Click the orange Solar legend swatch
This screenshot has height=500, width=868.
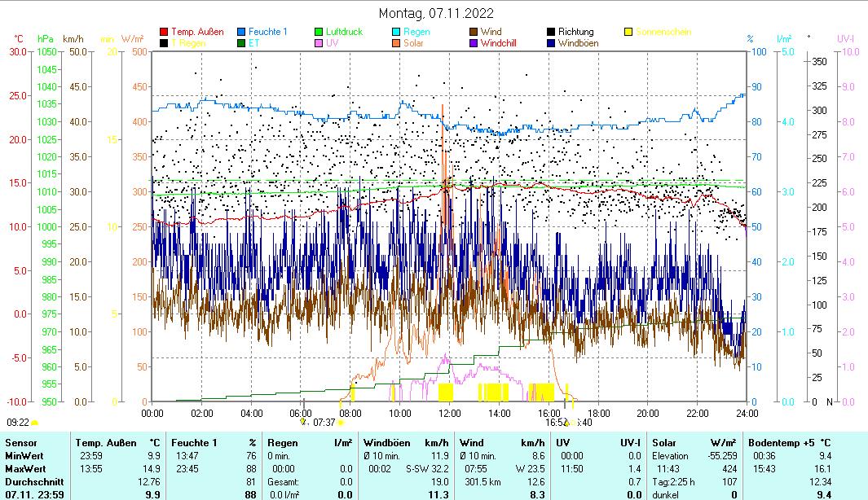(396, 43)
